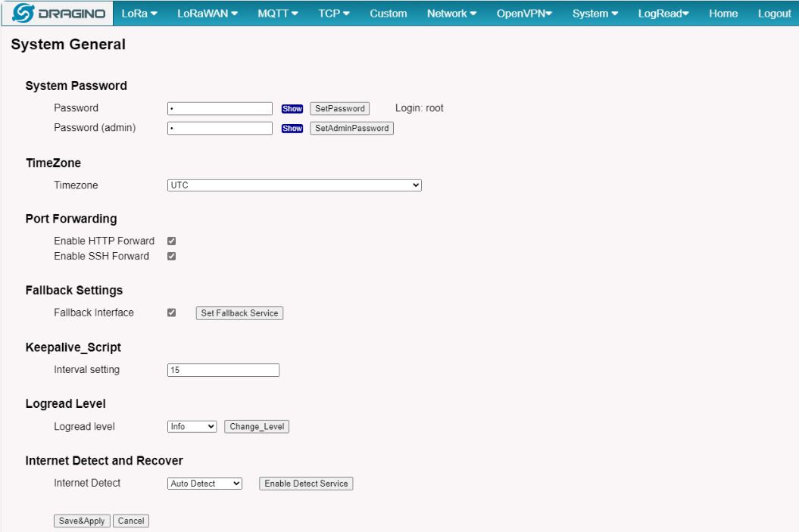This screenshot has height=532, width=799.
Task: Open the LogRead menu
Action: pos(663,14)
